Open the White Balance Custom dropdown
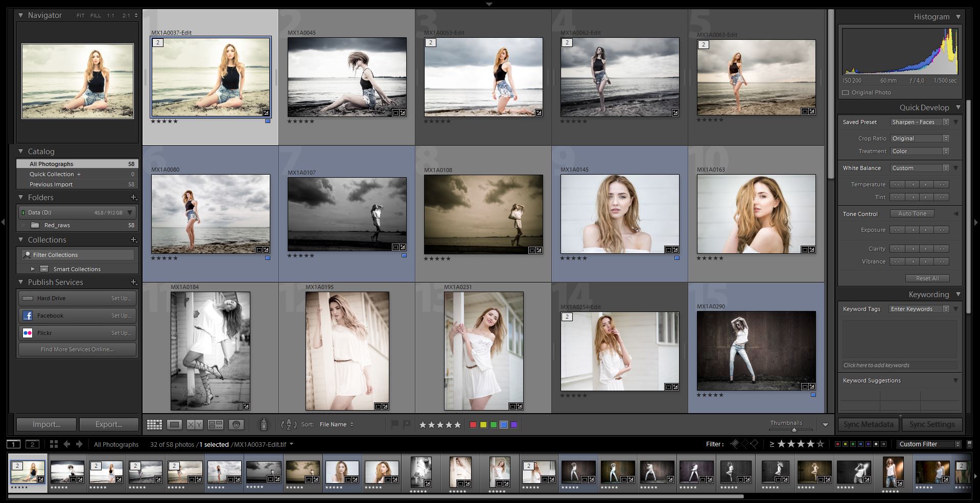This screenshot has width=980, height=503. tap(920, 168)
